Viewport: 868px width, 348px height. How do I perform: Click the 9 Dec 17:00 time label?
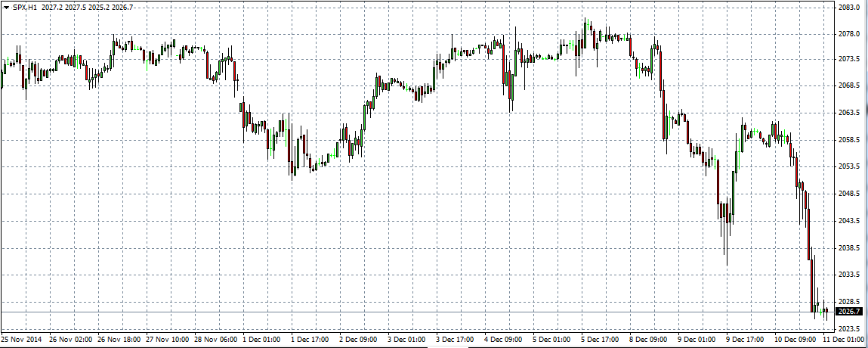tap(746, 340)
